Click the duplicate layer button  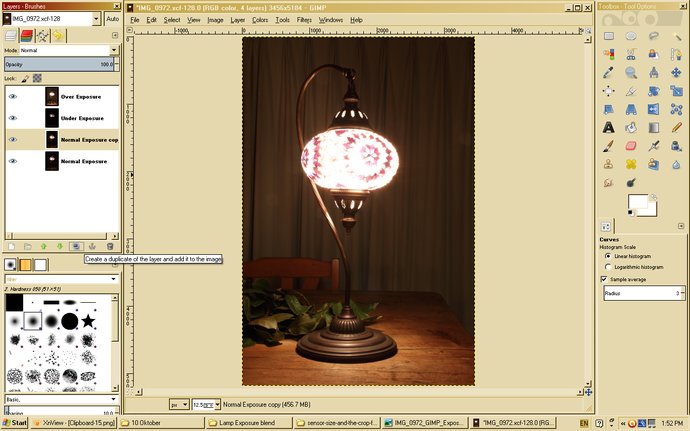pyautogui.click(x=76, y=247)
